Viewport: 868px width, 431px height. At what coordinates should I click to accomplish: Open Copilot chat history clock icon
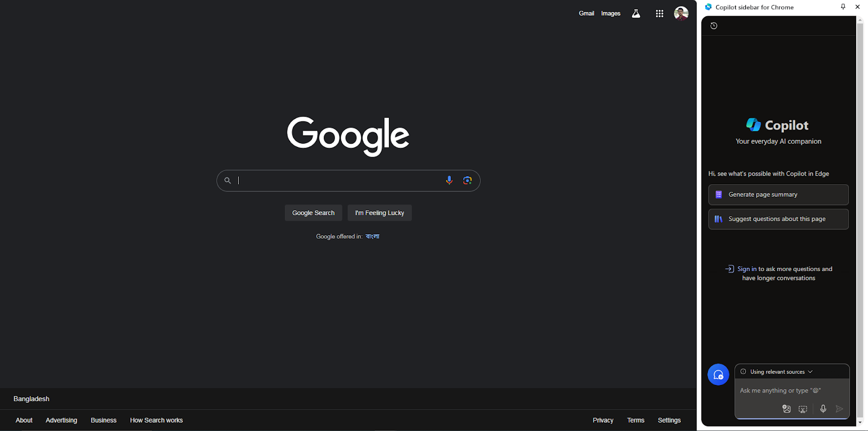pyautogui.click(x=714, y=25)
